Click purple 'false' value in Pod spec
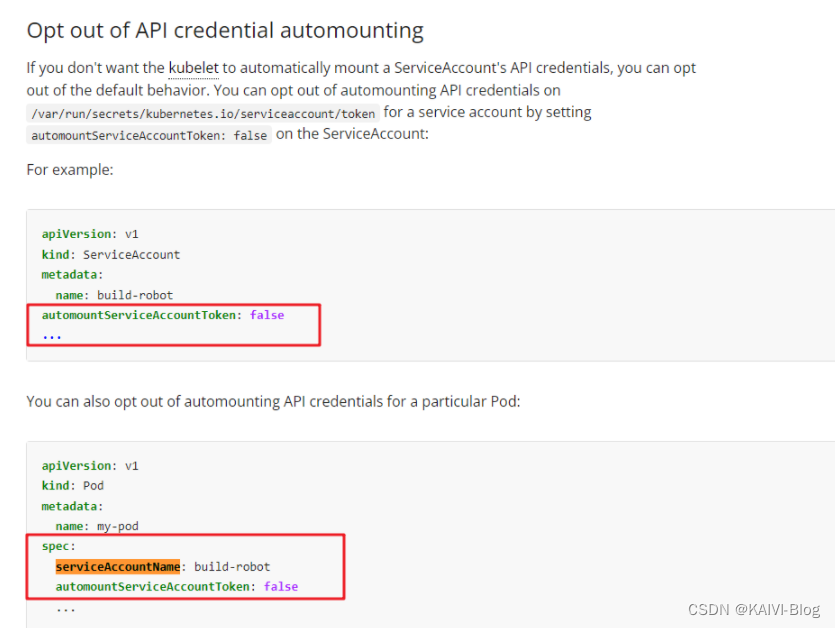This screenshot has height=628, width=835. pyautogui.click(x=281, y=587)
